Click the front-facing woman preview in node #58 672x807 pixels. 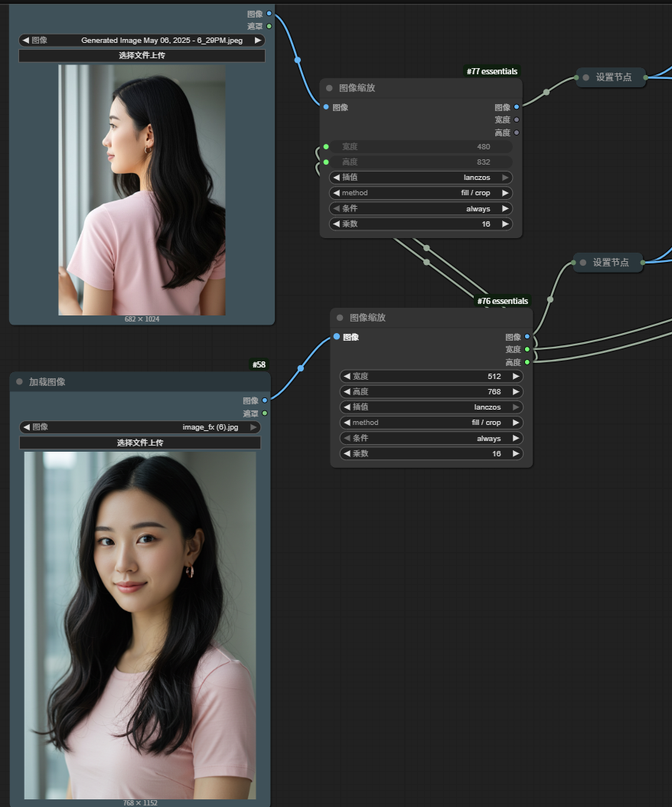pyautogui.click(x=140, y=626)
